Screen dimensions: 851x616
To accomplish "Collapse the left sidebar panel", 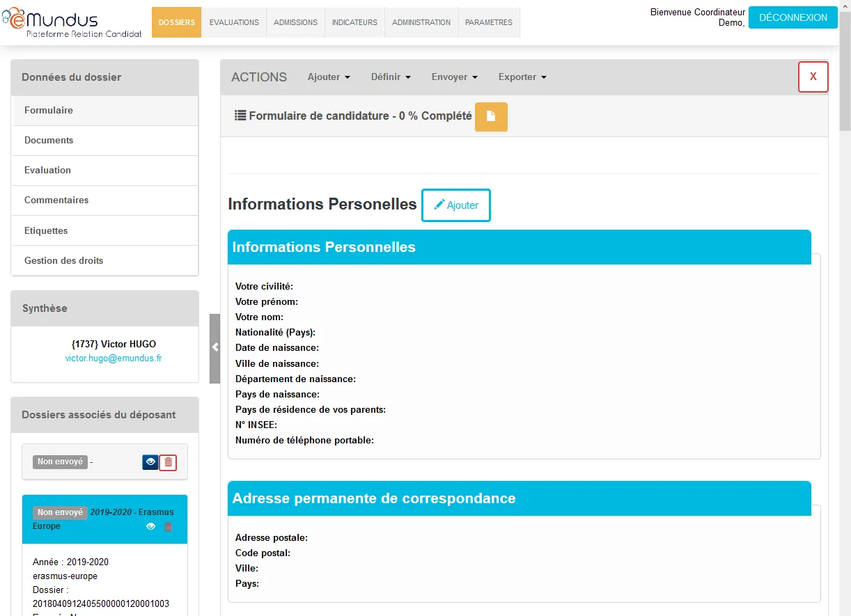I will [215, 348].
